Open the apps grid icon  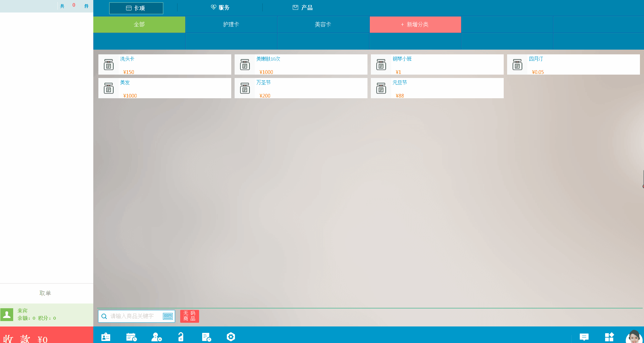[x=609, y=337]
